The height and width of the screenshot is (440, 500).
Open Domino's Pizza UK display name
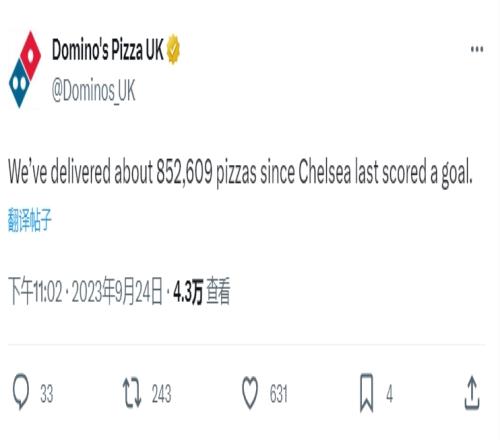coord(108,50)
